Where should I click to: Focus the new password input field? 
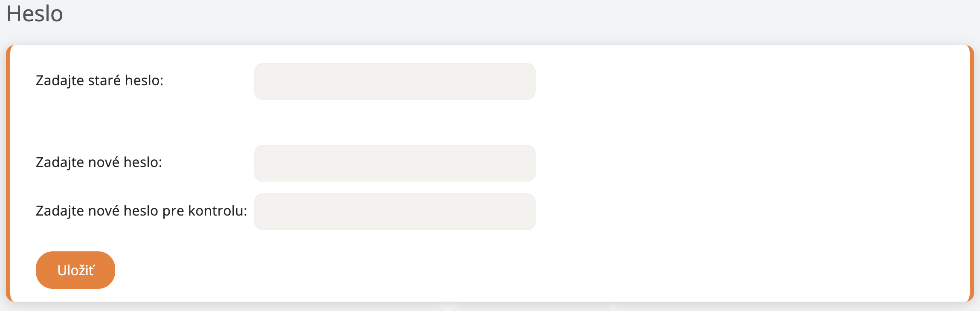click(394, 163)
